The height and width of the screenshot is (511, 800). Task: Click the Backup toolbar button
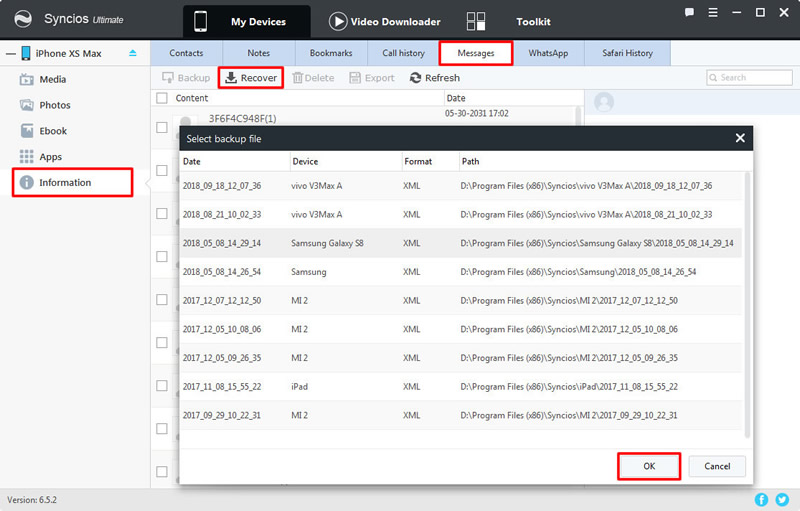click(186, 78)
